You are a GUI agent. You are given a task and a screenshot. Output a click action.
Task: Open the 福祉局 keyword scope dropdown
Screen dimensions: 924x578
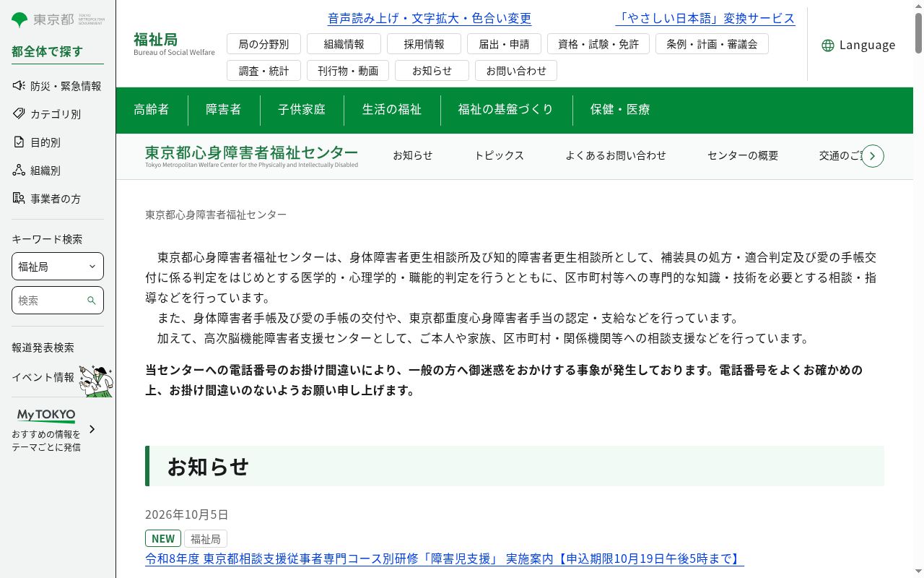[x=58, y=267]
